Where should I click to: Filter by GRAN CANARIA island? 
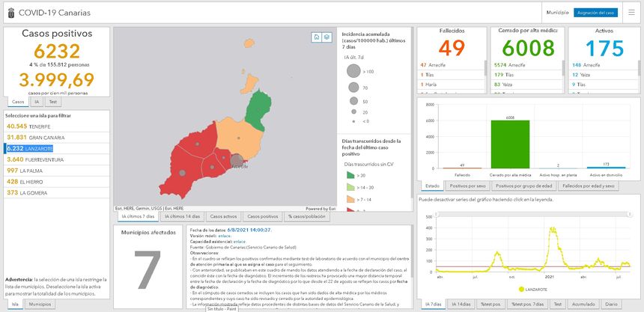57,138
